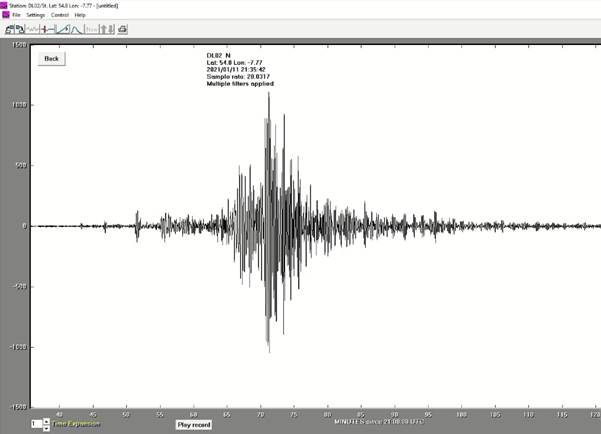Open the Settings menu
Image resolution: width=601 pixels, height=434 pixels.
(36, 15)
